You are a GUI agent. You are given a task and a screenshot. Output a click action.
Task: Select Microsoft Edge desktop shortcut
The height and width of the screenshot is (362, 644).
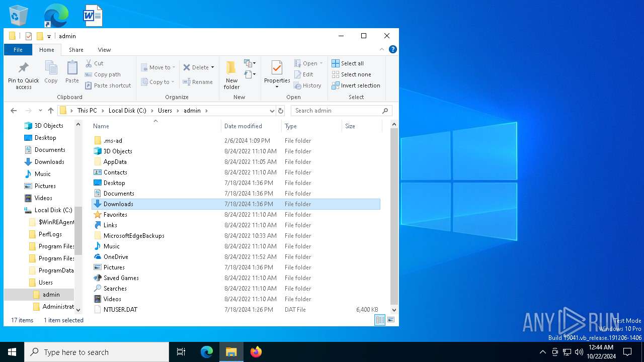(x=55, y=15)
